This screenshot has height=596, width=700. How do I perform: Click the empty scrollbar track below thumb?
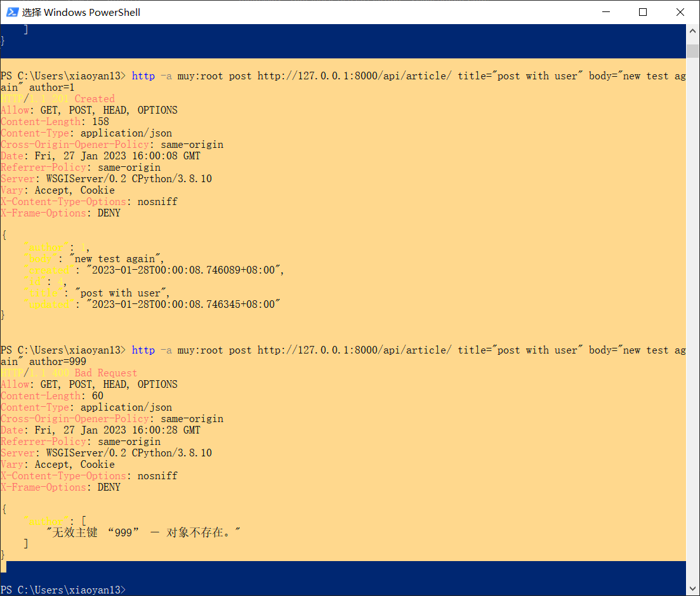[692, 317]
